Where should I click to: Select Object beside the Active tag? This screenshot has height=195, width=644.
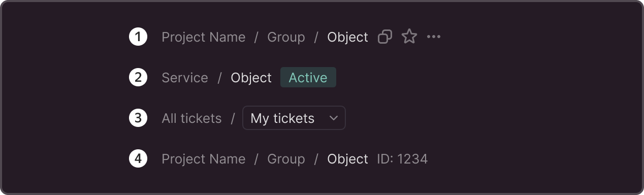coord(251,78)
